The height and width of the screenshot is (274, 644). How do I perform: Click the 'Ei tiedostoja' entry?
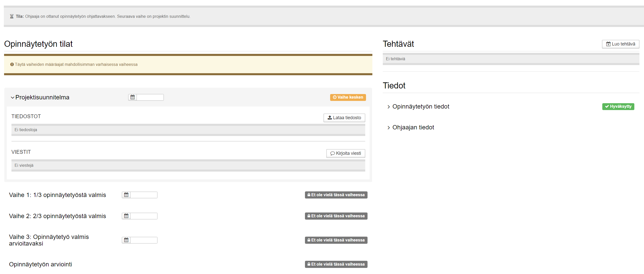click(188, 130)
